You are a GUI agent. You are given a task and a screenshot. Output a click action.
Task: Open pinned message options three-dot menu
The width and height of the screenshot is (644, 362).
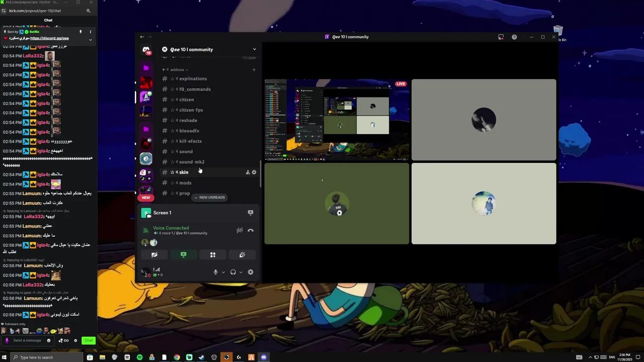(x=91, y=32)
